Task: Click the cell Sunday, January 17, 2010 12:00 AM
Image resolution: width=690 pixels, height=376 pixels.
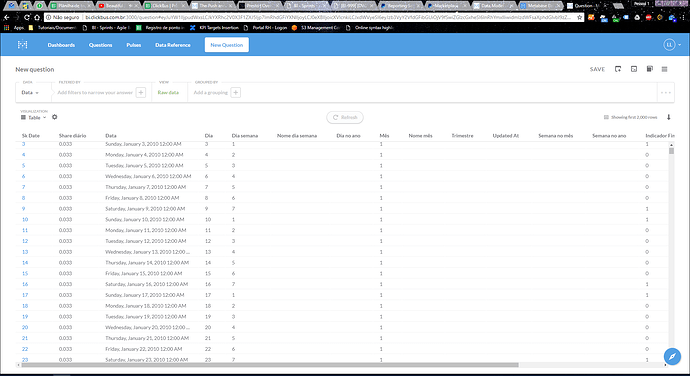Action: click(x=144, y=295)
